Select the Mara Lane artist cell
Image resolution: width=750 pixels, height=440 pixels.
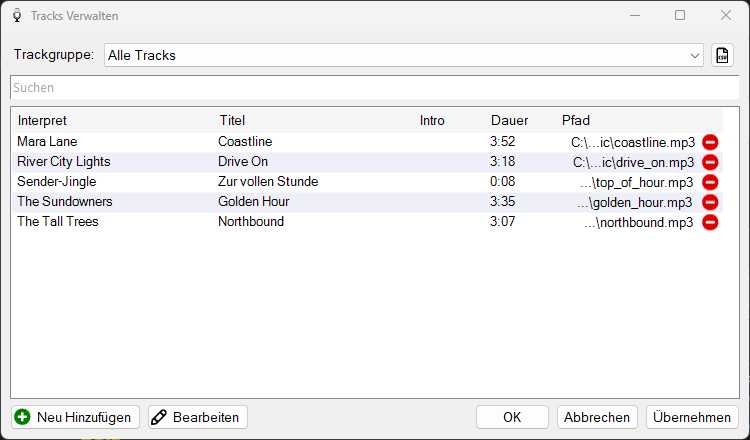click(x=47, y=142)
